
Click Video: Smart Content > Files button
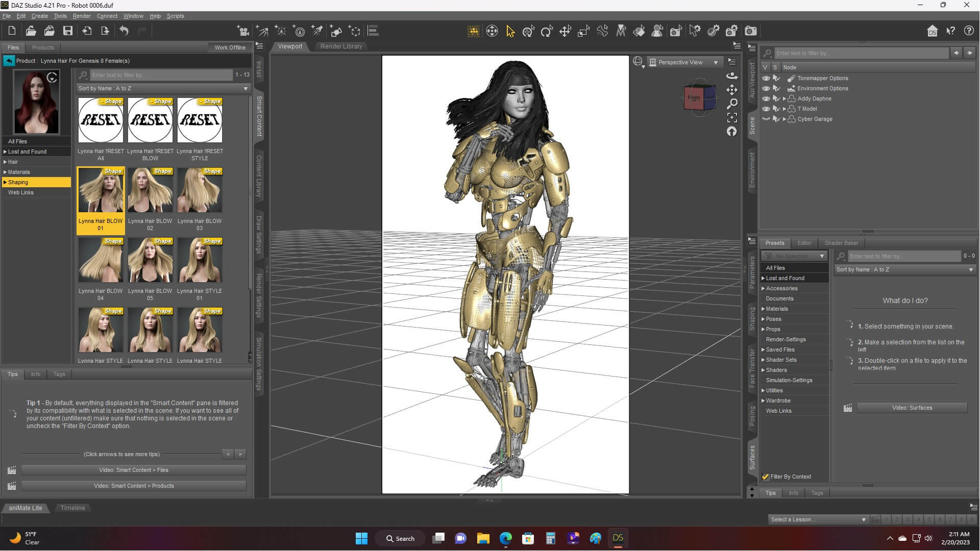pyautogui.click(x=134, y=470)
